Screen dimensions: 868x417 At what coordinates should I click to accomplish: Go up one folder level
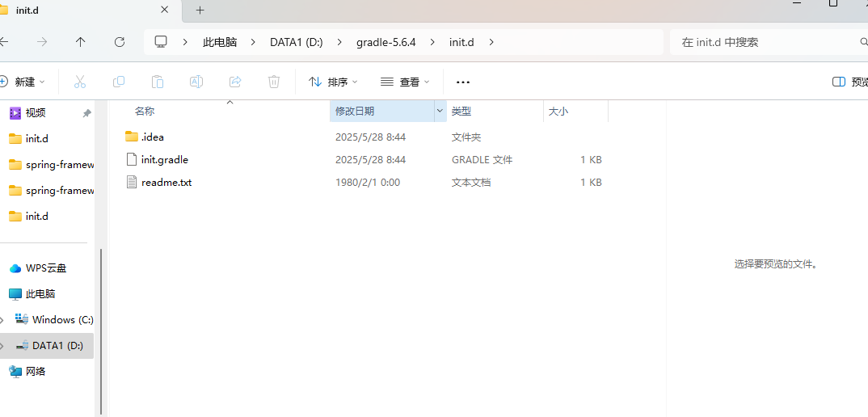(81, 42)
